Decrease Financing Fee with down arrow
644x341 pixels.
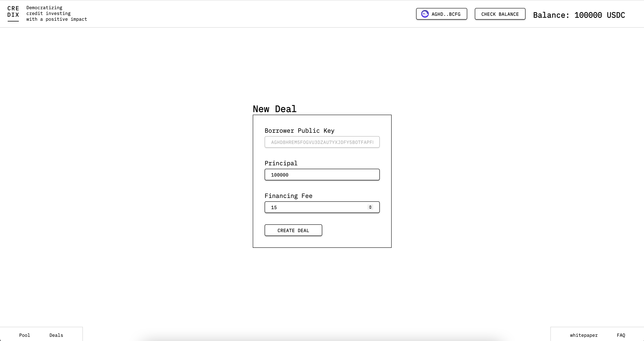370,208
